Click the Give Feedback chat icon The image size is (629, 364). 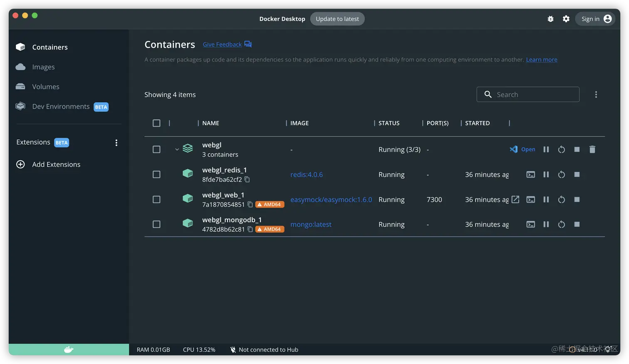(248, 44)
